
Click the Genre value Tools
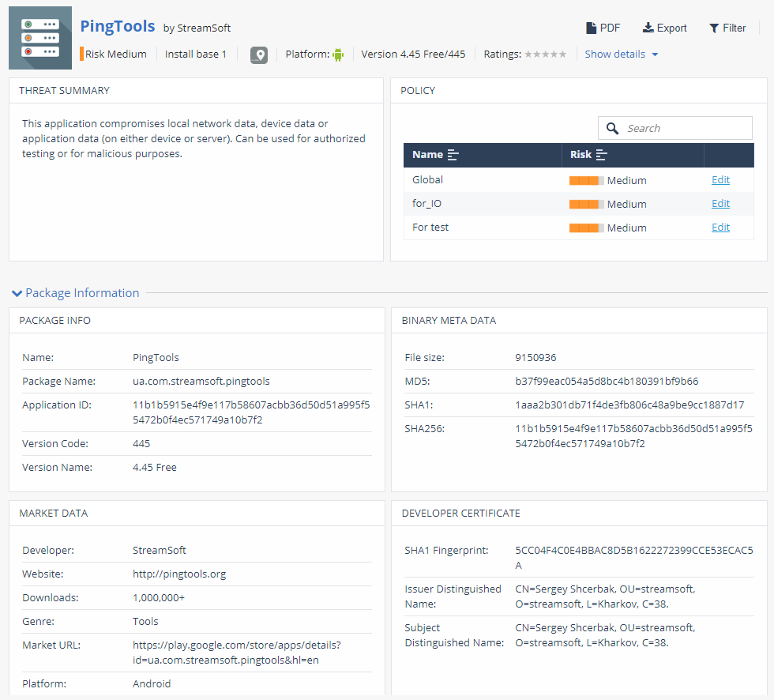pyautogui.click(x=145, y=622)
